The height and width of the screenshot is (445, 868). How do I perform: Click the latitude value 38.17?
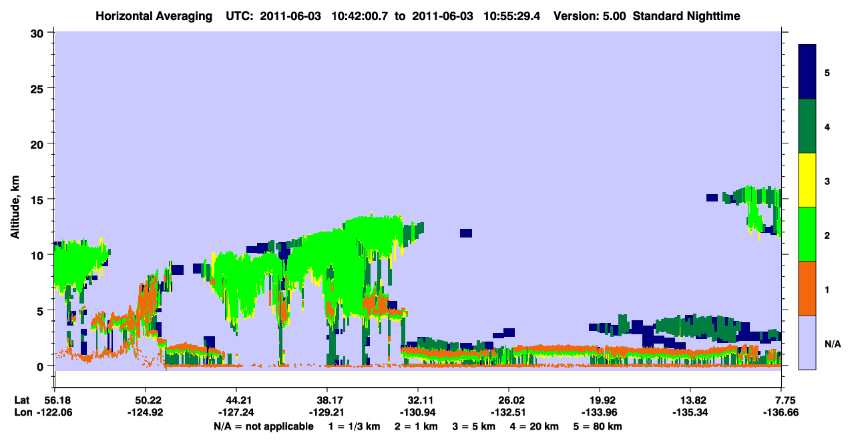click(x=327, y=400)
